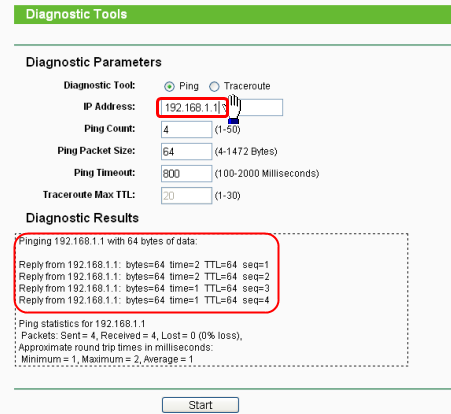Screen dimensions: 451x414
Task: Click the Minimum Maximum Average line
Action: click(x=107, y=359)
